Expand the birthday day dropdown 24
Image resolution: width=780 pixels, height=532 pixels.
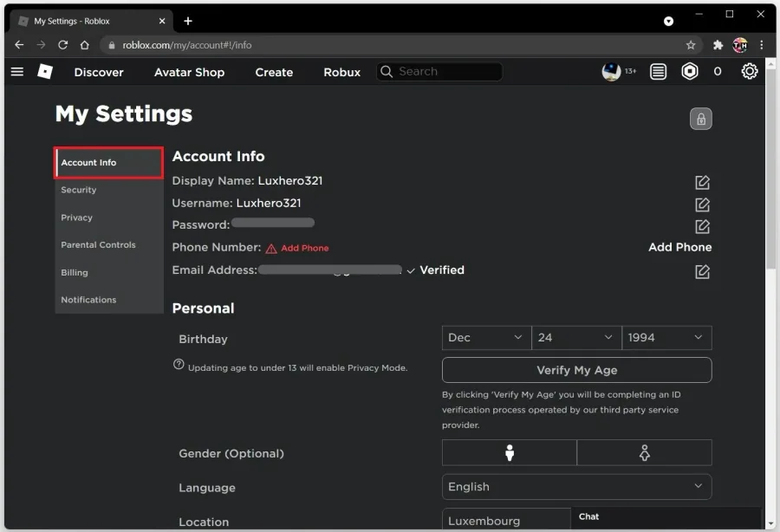click(576, 338)
